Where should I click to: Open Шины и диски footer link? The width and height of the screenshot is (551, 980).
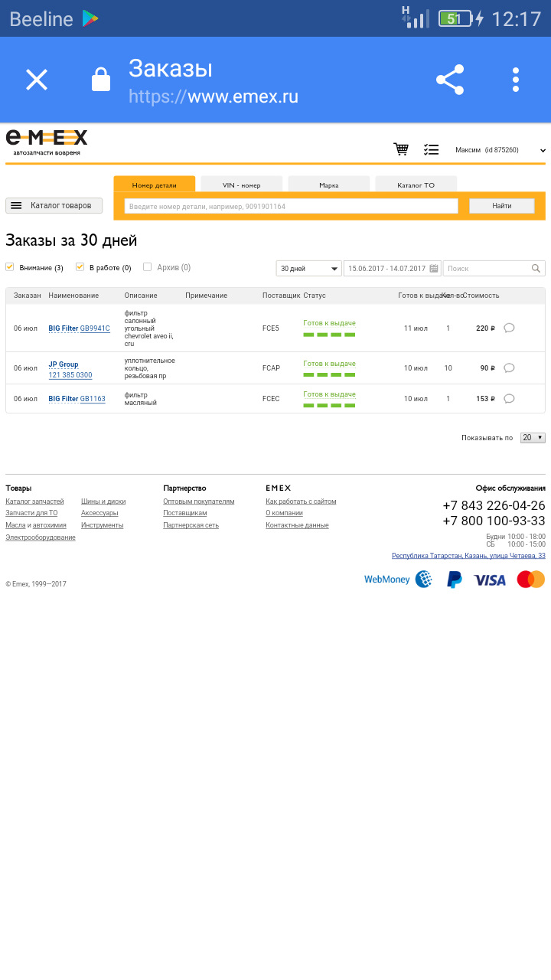103,501
